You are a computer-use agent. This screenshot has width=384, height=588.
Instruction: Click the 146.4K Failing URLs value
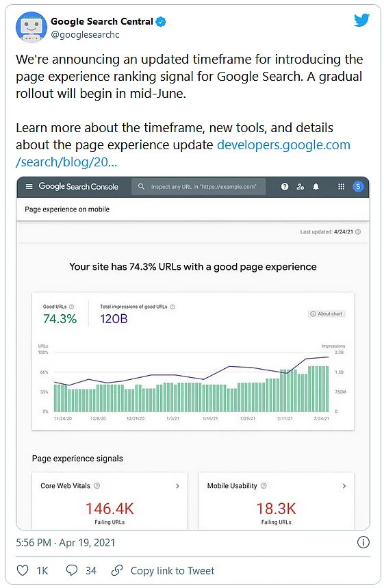110,509
